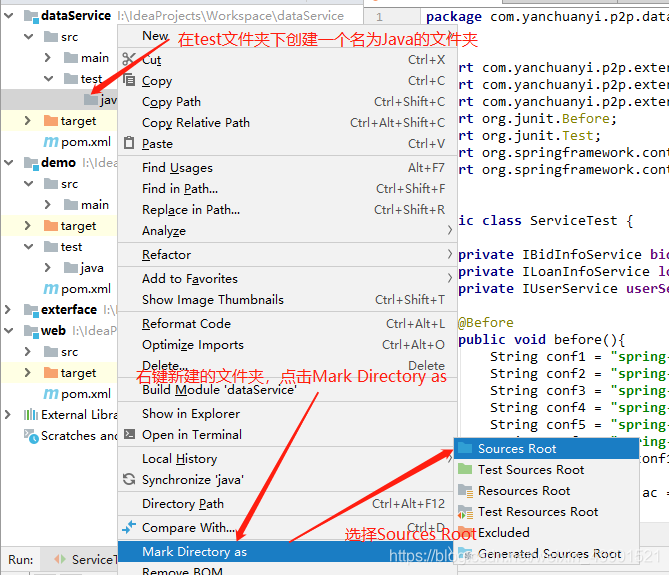Click the @Before annotation in the editor
The image size is (669, 575).
(486, 322)
